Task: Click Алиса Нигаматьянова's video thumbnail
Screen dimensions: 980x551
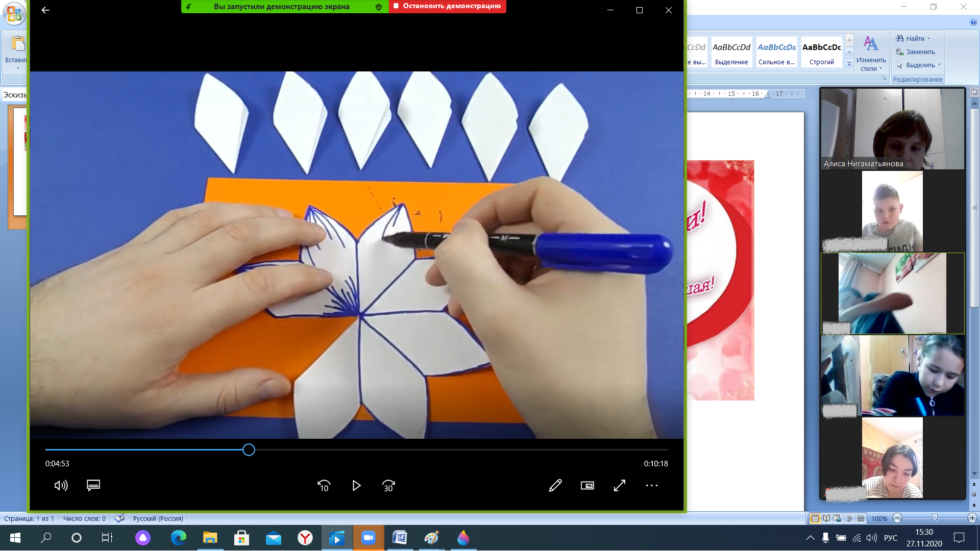Action: [892, 129]
